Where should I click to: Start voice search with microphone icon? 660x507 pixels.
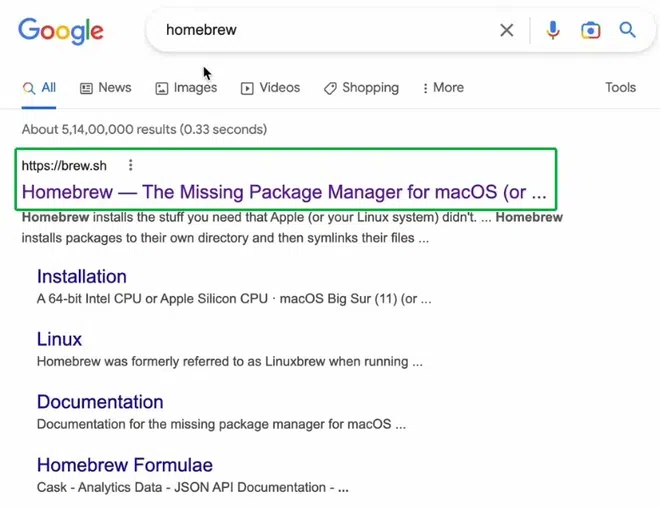(x=553, y=30)
